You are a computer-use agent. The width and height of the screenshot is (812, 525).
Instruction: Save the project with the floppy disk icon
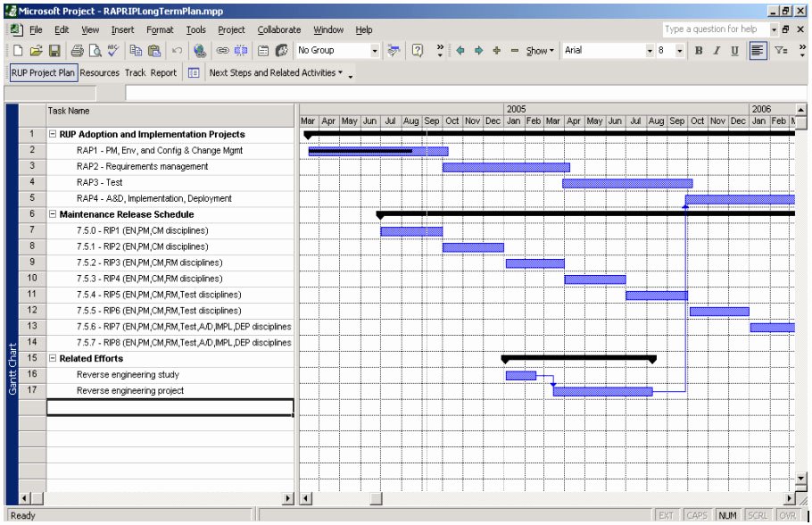[x=54, y=50]
